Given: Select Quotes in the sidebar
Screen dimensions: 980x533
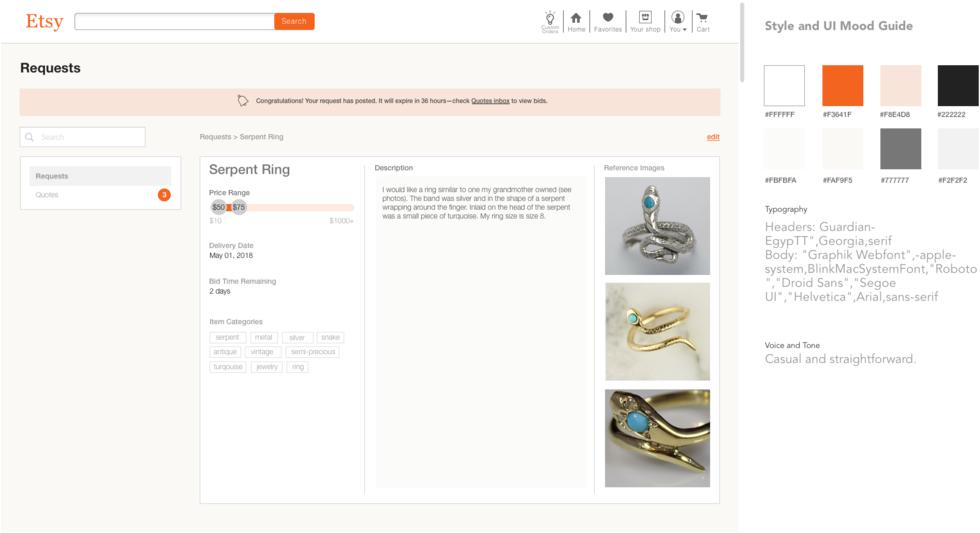Looking at the screenshot, I should click(47, 195).
